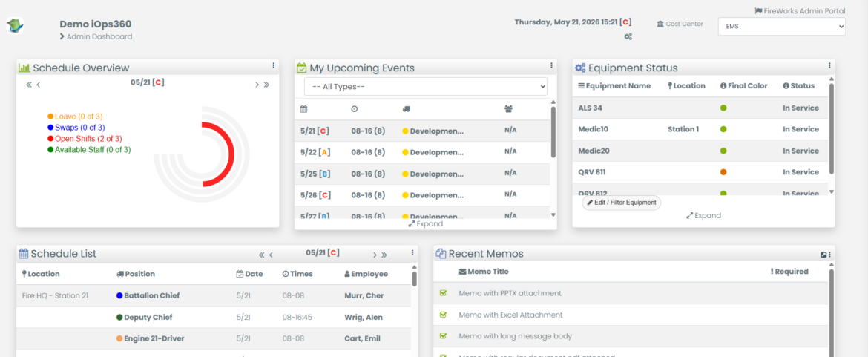Select the 5/22 [A] event row date
The width and height of the screenshot is (868, 357).
click(315, 152)
